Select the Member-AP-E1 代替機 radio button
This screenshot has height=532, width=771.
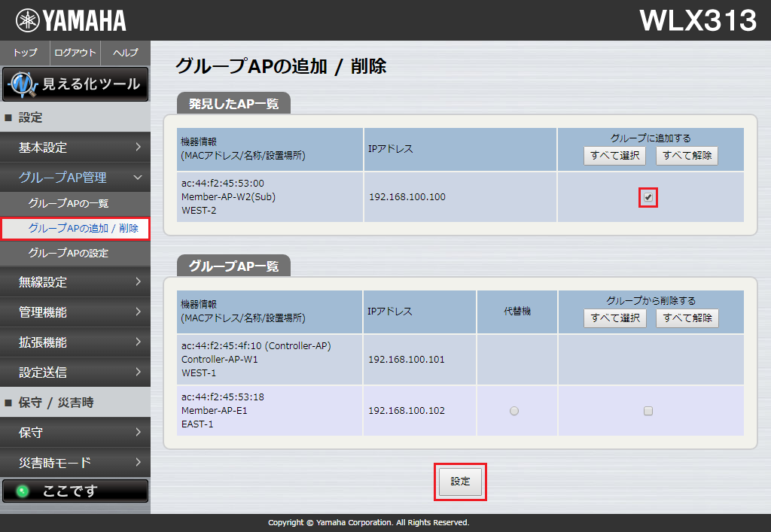pyautogui.click(x=514, y=411)
